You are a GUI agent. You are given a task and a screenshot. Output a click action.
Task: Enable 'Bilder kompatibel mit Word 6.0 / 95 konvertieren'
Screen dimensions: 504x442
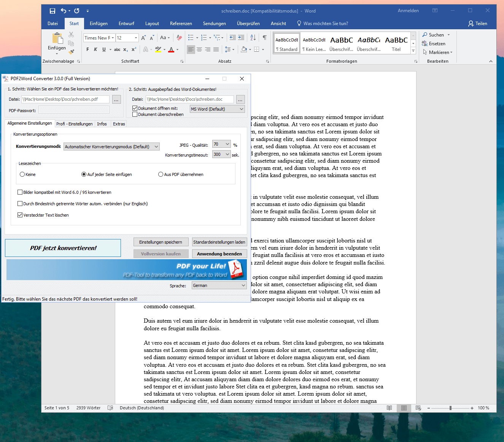click(20, 192)
